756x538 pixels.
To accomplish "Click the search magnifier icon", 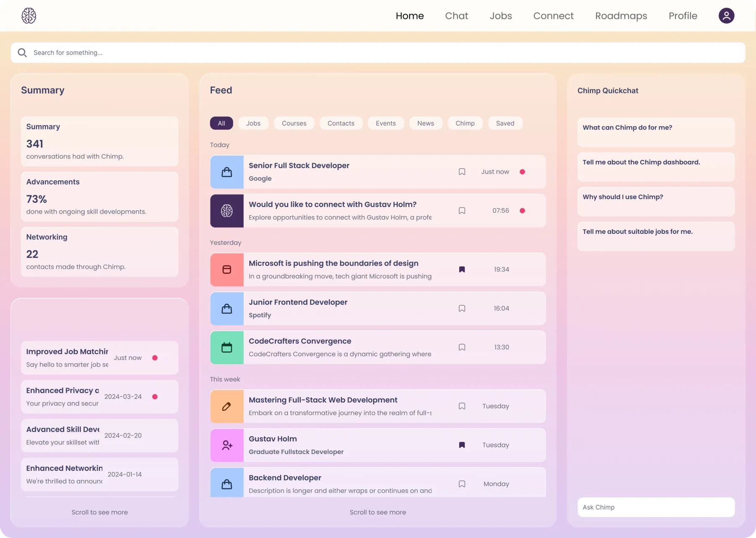I will (22, 53).
